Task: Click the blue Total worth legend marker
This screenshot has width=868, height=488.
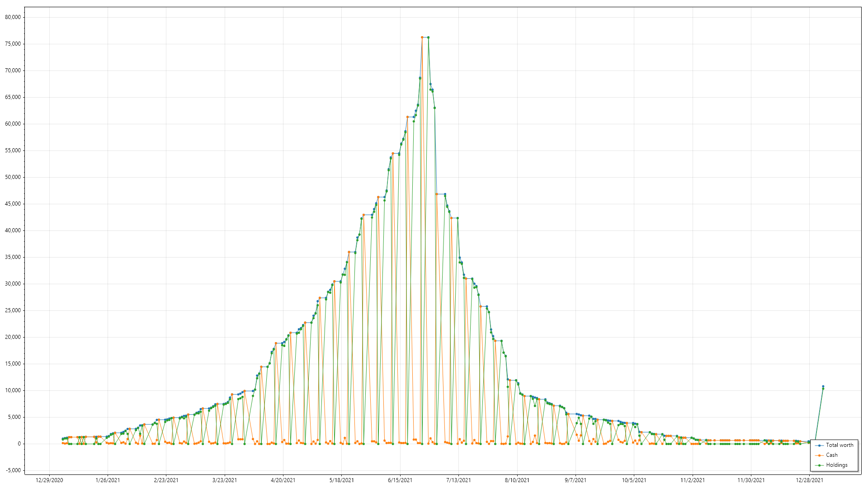Action: click(819, 446)
